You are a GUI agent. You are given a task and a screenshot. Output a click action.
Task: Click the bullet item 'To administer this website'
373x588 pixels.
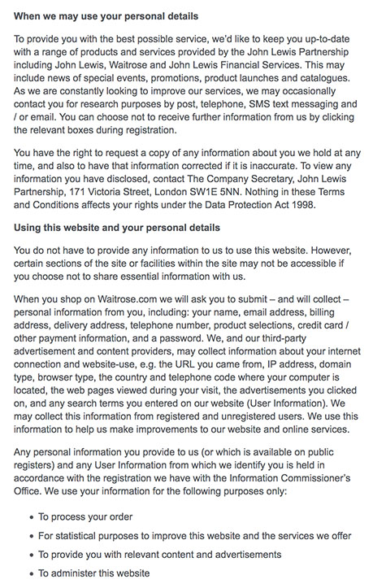[94, 573]
